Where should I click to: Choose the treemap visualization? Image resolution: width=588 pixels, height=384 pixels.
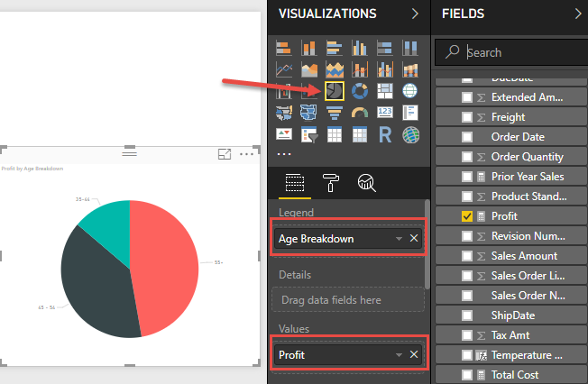pos(385,90)
